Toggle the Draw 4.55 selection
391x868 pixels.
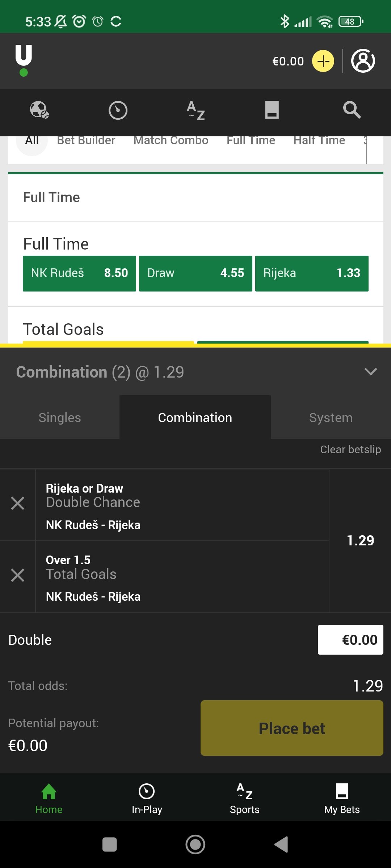click(195, 273)
